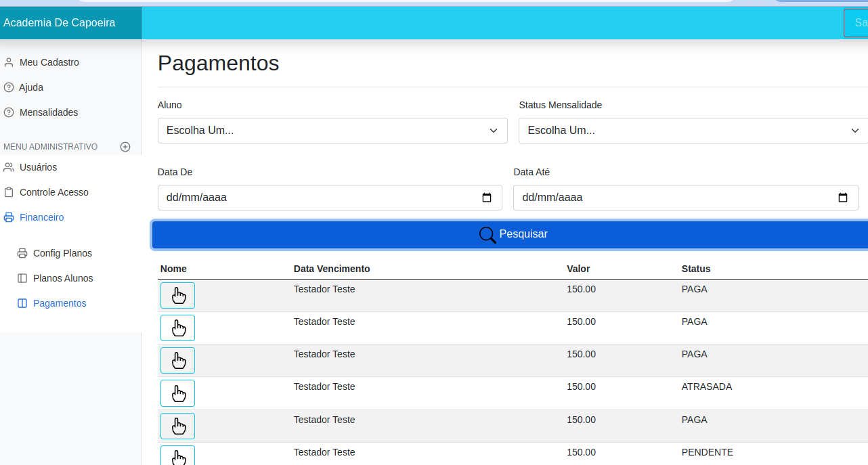The image size is (868, 465).
Task: Click the magnifier icon on Pesquisar button
Action: (487, 235)
